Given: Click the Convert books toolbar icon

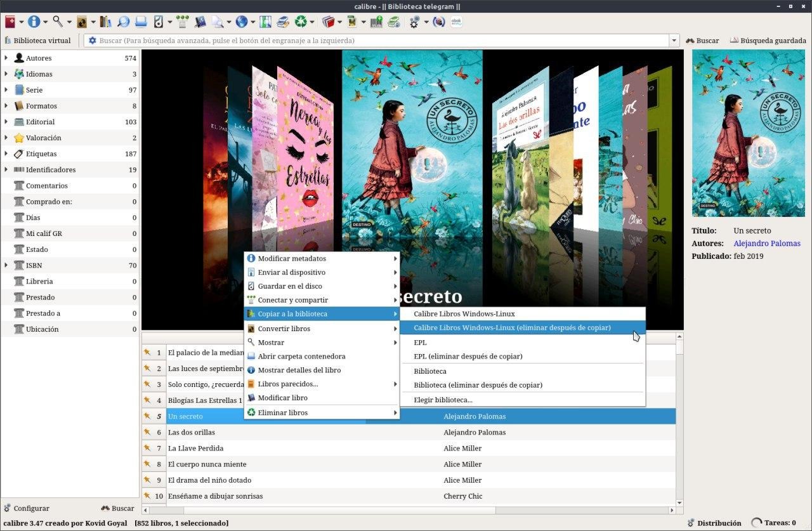Looking at the screenshot, I should 82,22.
